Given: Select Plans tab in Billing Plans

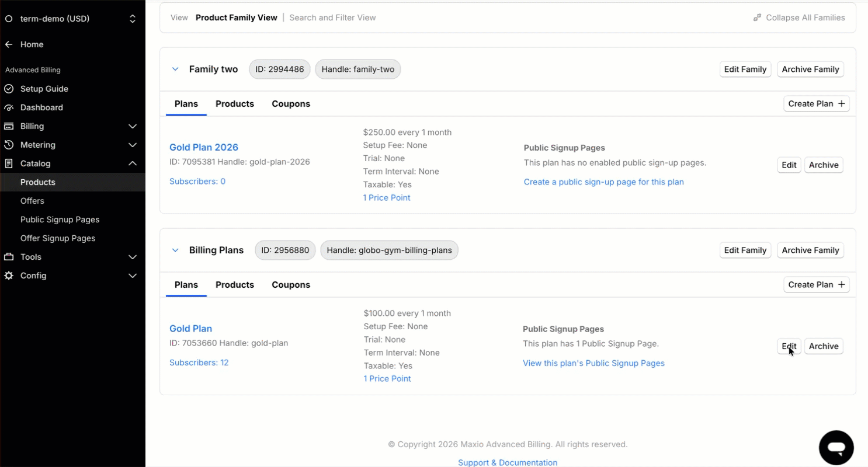Looking at the screenshot, I should point(186,285).
